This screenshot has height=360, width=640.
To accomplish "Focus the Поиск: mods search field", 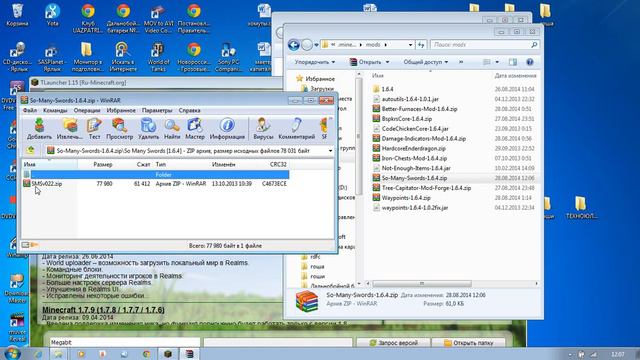I will [x=484, y=44].
